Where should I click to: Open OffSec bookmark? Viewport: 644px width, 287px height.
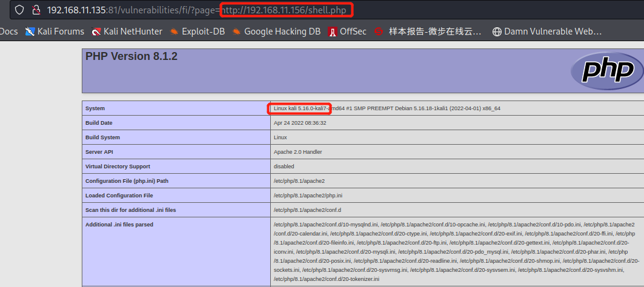pyautogui.click(x=347, y=31)
